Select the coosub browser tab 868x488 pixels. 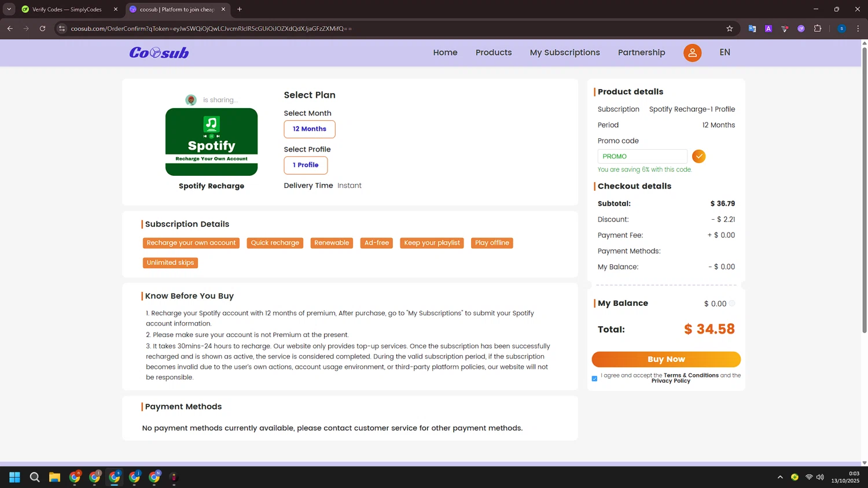[177, 9]
